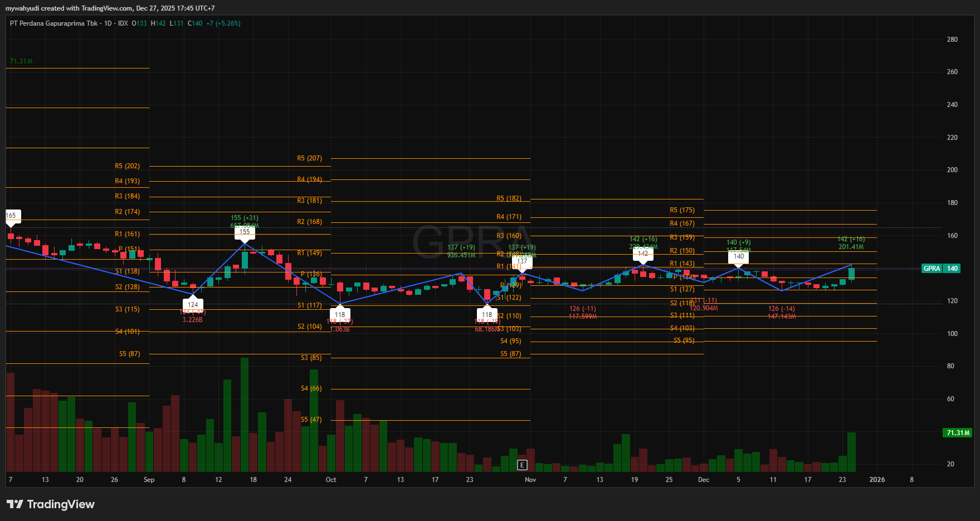The height and width of the screenshot is (521, 980).
Task: Click the S5 (47) support level label
Action: pos(311,420)
